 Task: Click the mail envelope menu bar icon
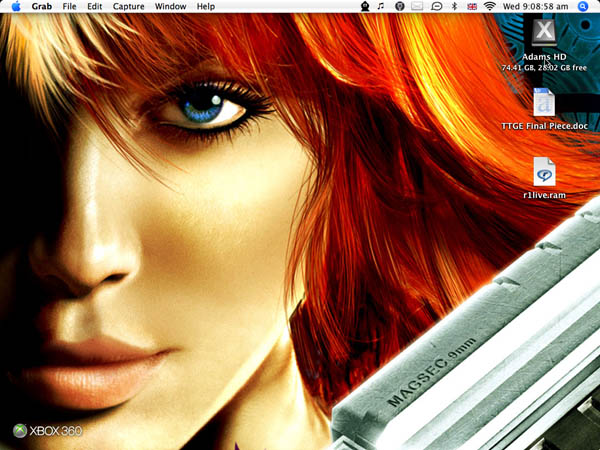click(x=417, y=6)
